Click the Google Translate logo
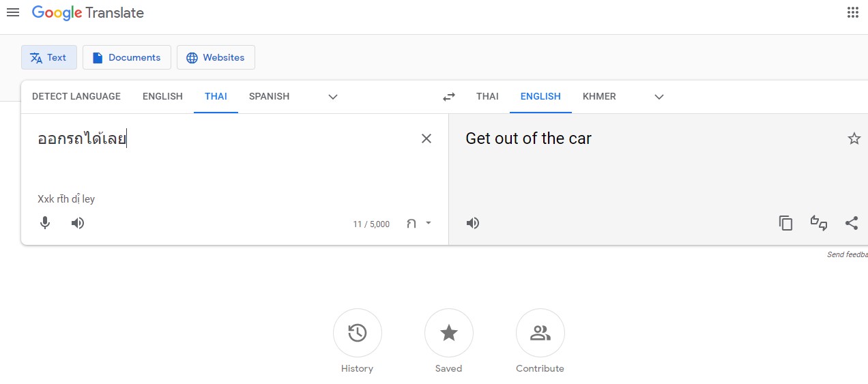 click(x=88, y=12)
